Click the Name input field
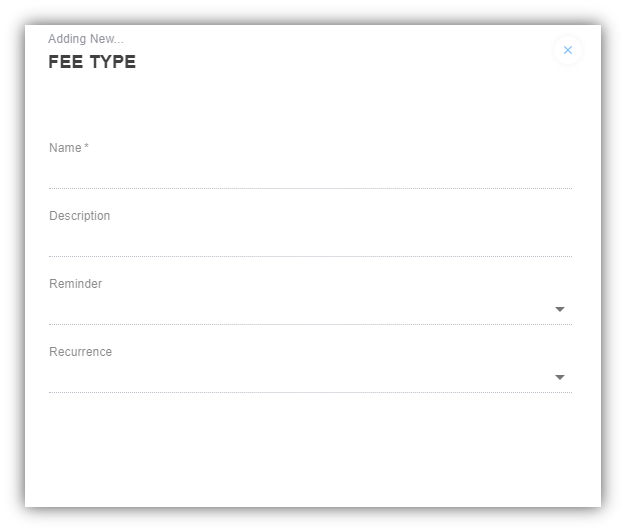This screenshot has height=532, width=626. click(x=310, y=174)
